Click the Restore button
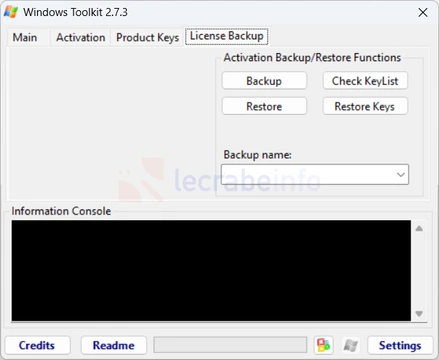 tap(264, 106)
